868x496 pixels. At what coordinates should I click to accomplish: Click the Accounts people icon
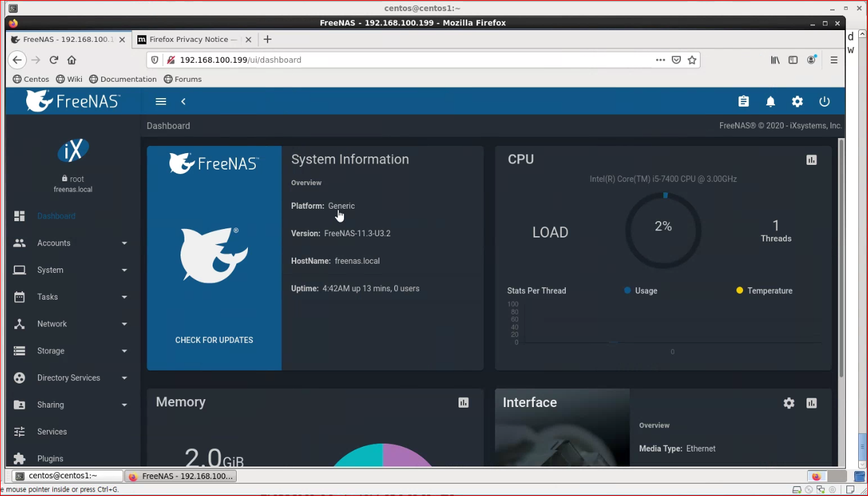[x=20, y=243]
